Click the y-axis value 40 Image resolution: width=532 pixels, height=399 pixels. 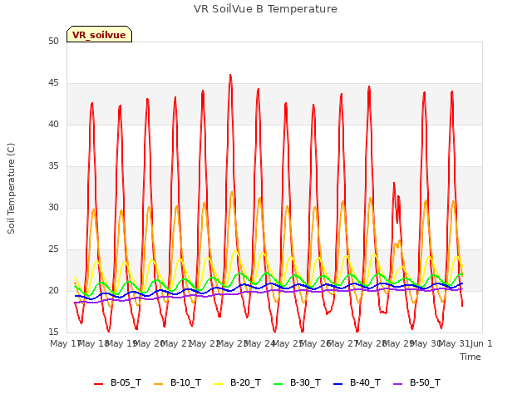(53, 125)
